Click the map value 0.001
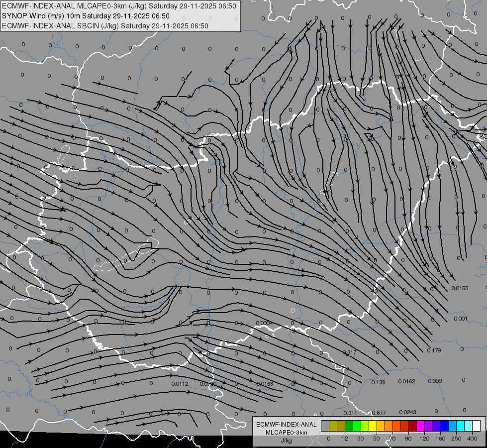487x448 pixels. (460, 319)
